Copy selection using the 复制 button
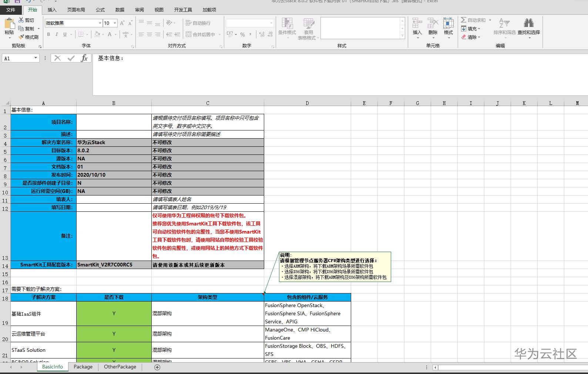Image resolution: width=588 pixels, height=374 pixels. 26,28
